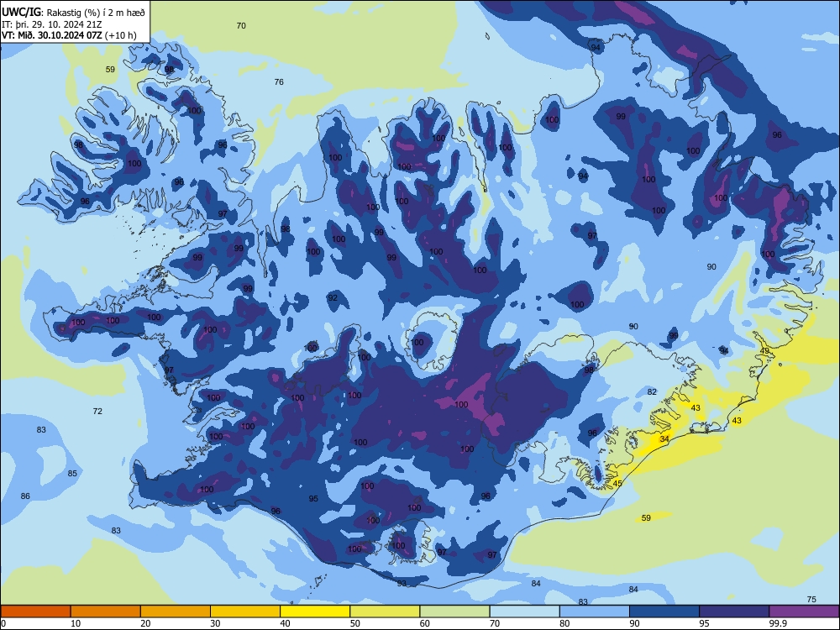
Task: Click the yellow-green 50–60 legend swatch
Action: [x=385, y=612]
